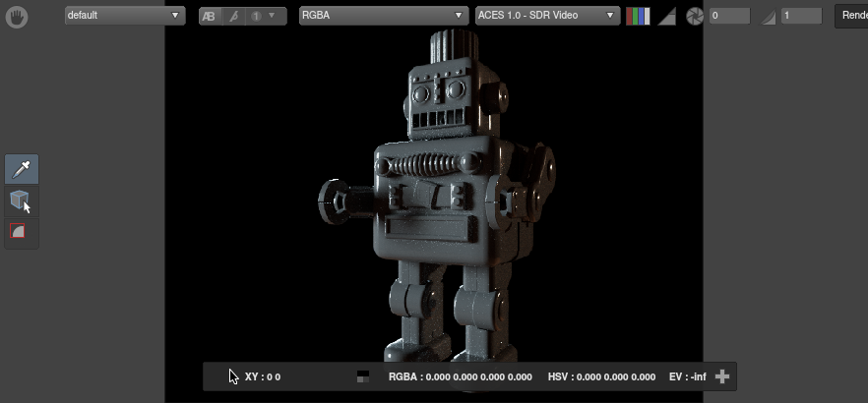Click the exposure value field
Screen dimensions: 868x403
coord(729,16)
